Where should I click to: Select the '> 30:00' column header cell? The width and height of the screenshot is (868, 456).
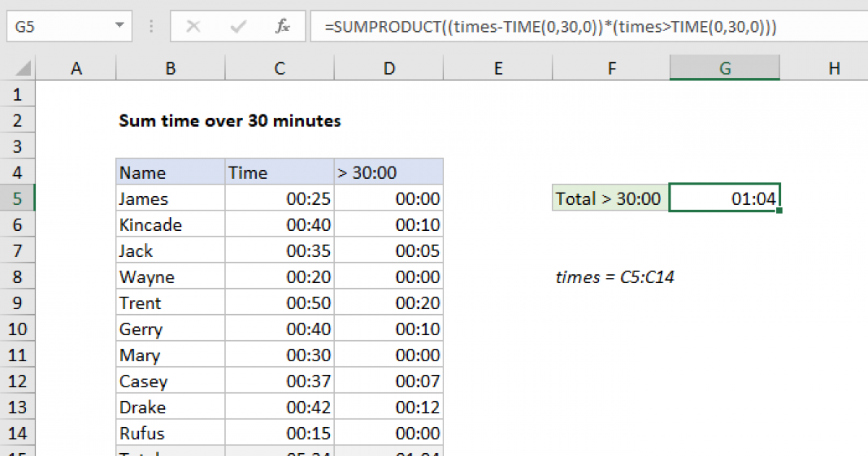point(388,172)
